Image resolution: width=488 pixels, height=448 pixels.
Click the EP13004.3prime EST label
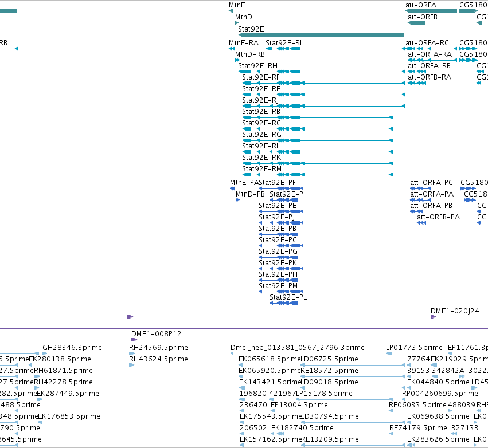tap(299, 405)
